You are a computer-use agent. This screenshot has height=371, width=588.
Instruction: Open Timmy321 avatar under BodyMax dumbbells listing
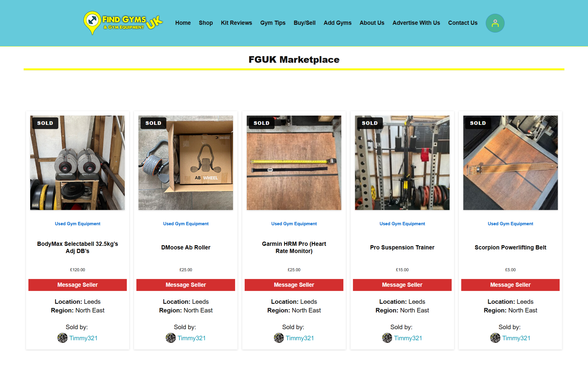click(x=63, y=338)
